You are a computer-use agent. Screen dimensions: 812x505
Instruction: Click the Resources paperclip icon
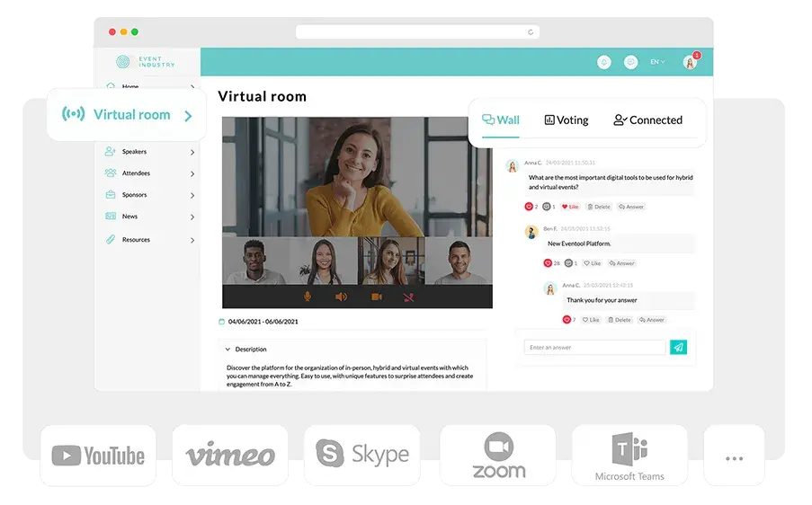pos(111,239)
